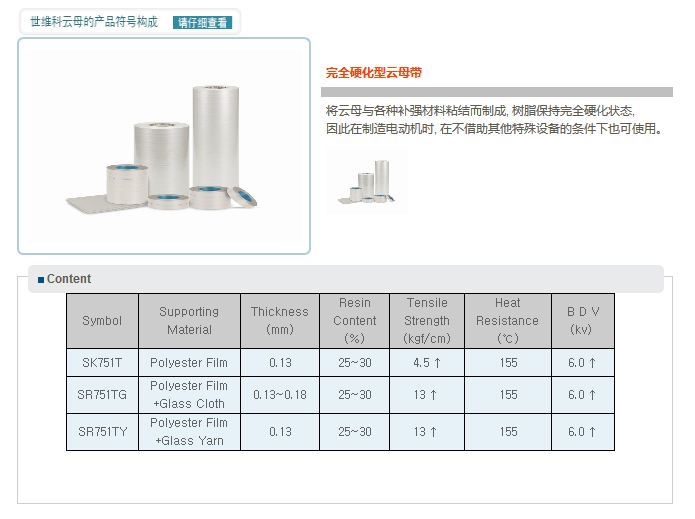Click the Thickness (mm) column header
Viewport: 695px width, 519px height.
click(280, 321)
